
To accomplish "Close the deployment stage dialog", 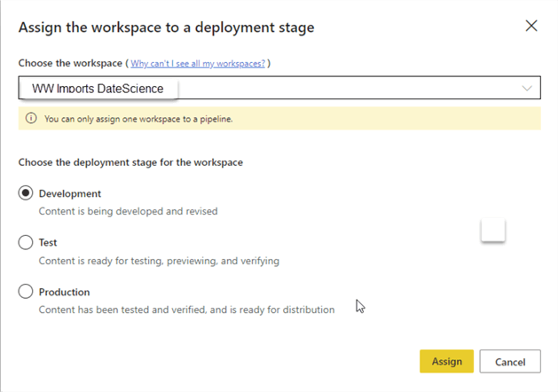I will tap(531, 26).
